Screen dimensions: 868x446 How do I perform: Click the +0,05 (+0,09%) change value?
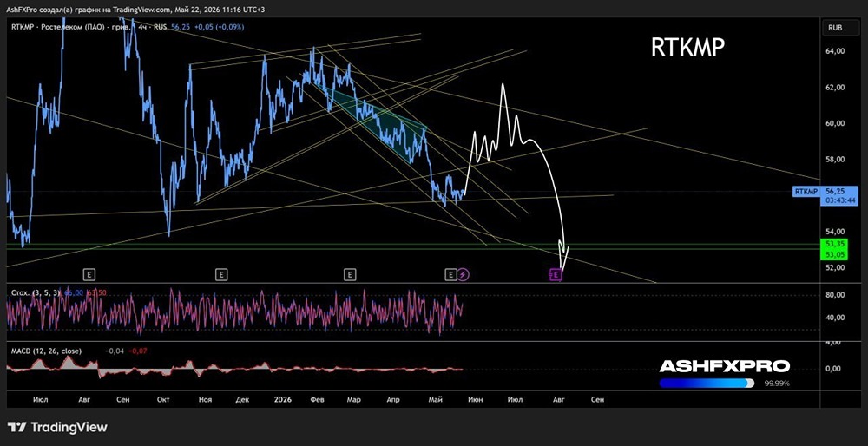point(218,27)
